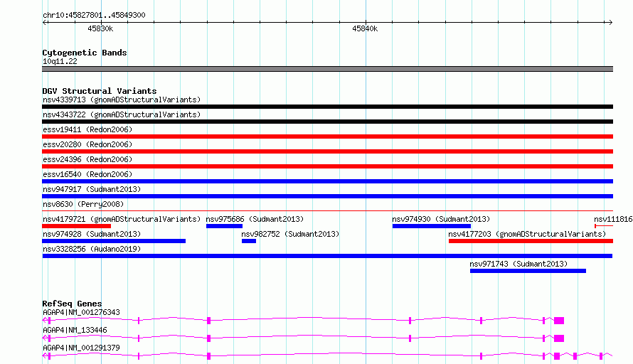The width and height of the screenshot is (633, 364).
Task: Select the essv24396 red variant bar
Action: coord(327,166)
